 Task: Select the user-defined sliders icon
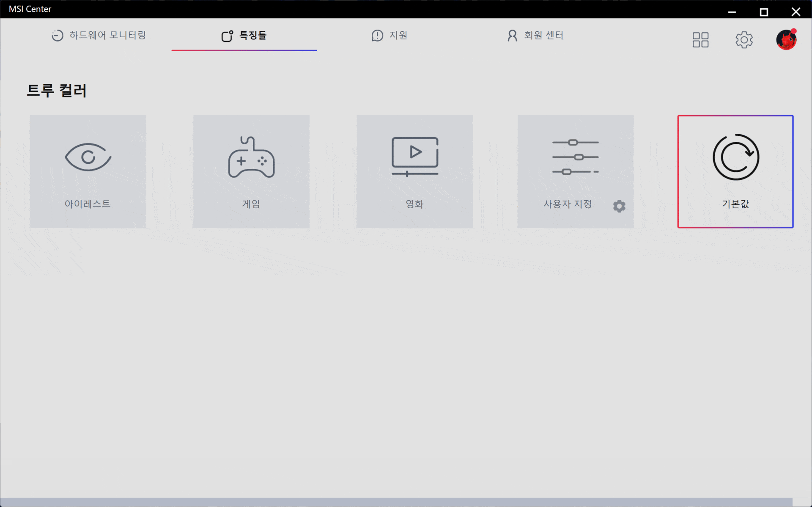(575, 157)
